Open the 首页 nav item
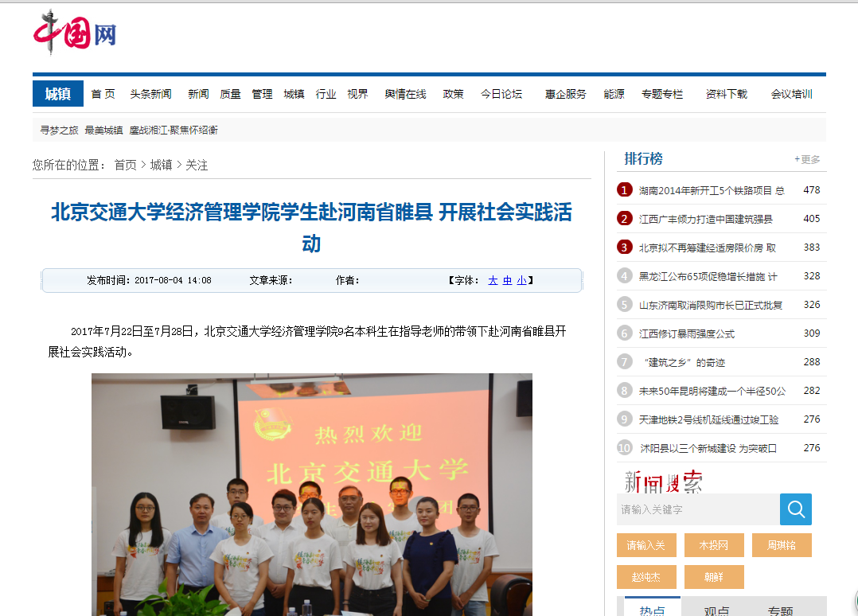858x616 pixels. click(x=103, y=94)
